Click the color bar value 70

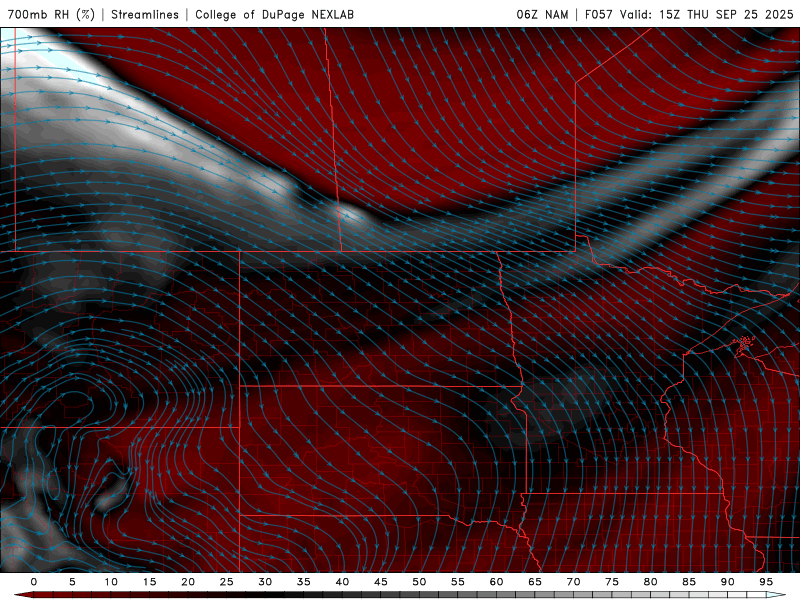tap(573, 582)
